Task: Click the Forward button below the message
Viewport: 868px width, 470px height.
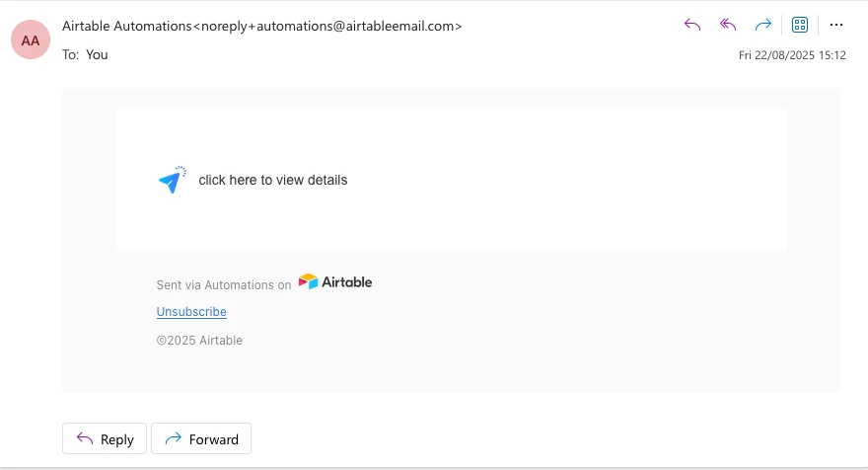Action: (x=201, y=438)
